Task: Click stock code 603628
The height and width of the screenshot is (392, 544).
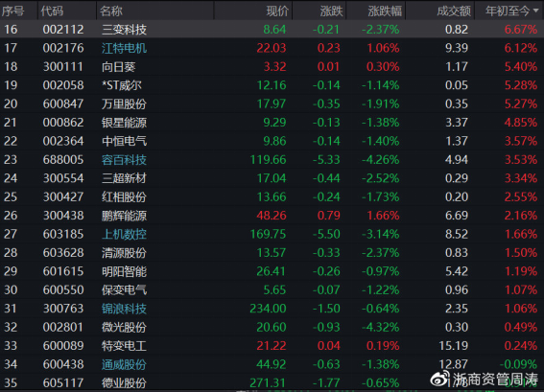Action: 63,253
